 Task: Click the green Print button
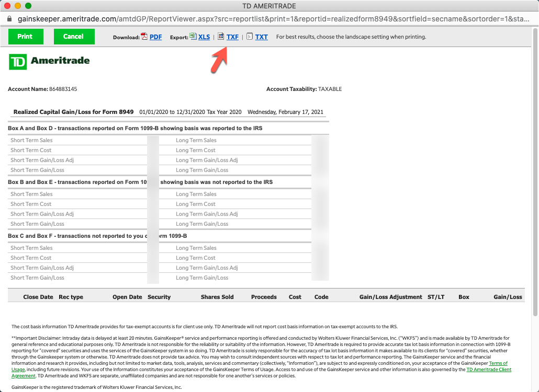point(26,37)
